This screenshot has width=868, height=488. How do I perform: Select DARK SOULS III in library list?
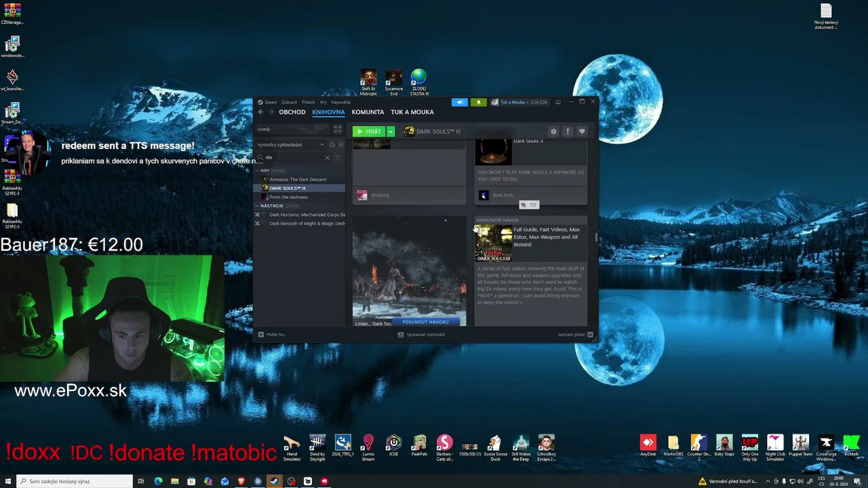pos(299,188)
